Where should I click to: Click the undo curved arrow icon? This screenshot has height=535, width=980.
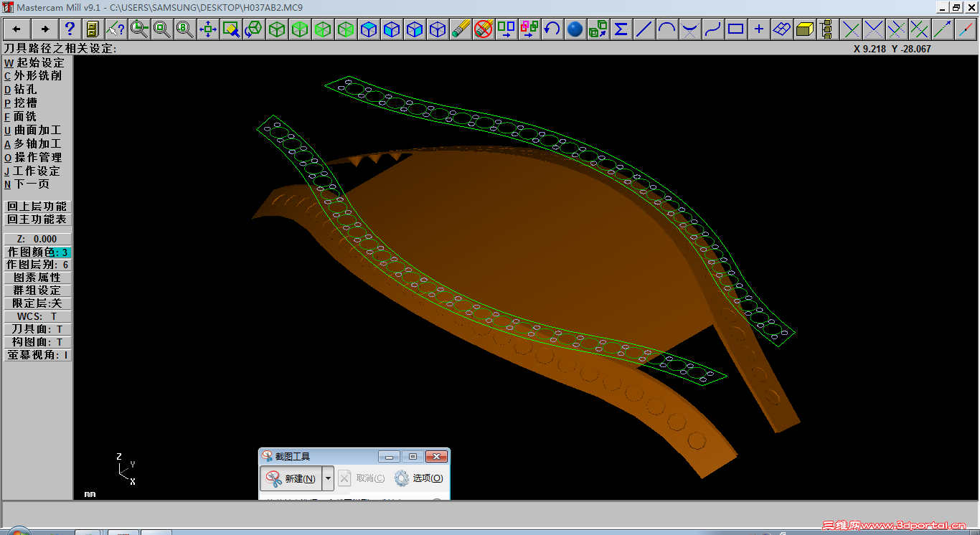(552, 29)
